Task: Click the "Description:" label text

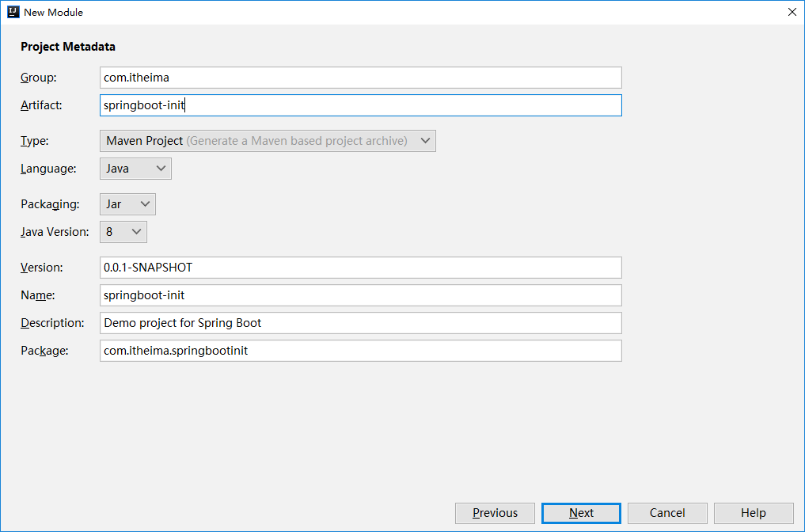Action: point(52,323)
